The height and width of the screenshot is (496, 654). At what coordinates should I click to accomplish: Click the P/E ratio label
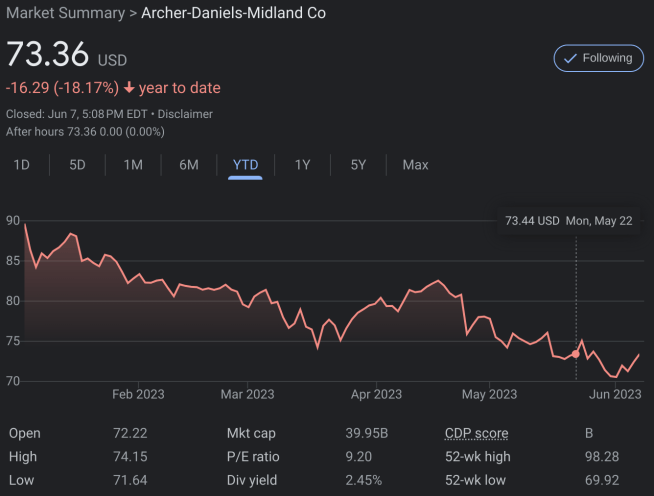253,457
